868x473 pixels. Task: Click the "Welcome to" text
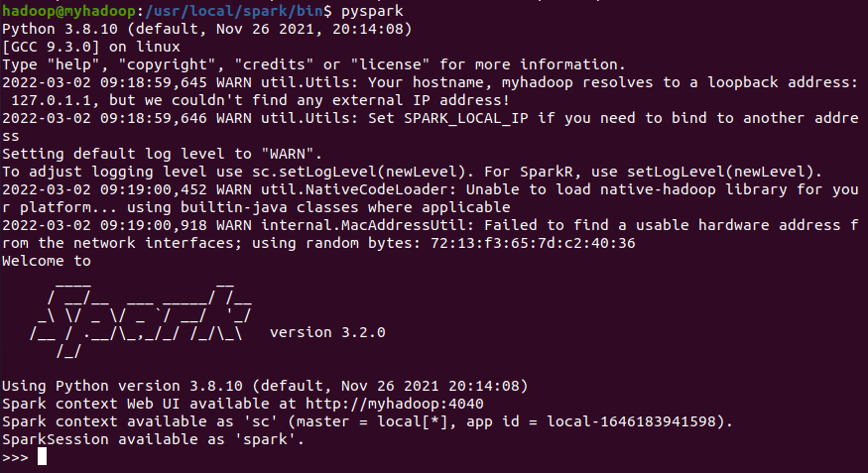(x=47, y=262)
